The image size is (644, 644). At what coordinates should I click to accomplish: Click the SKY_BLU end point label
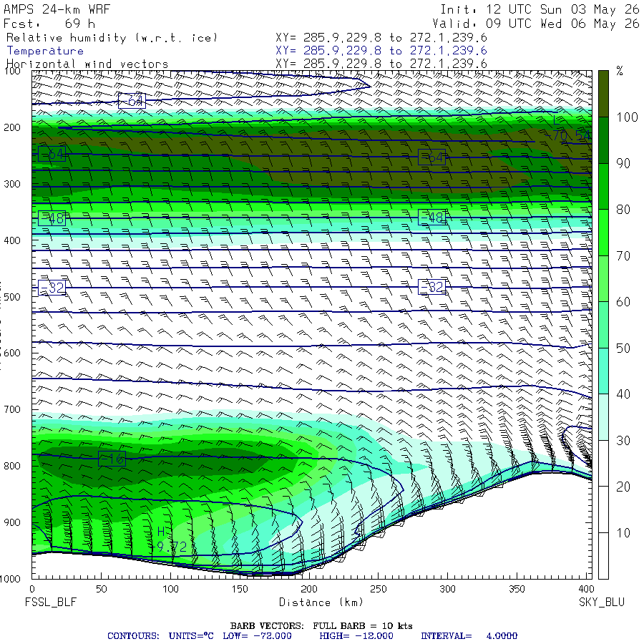(602, 602)
